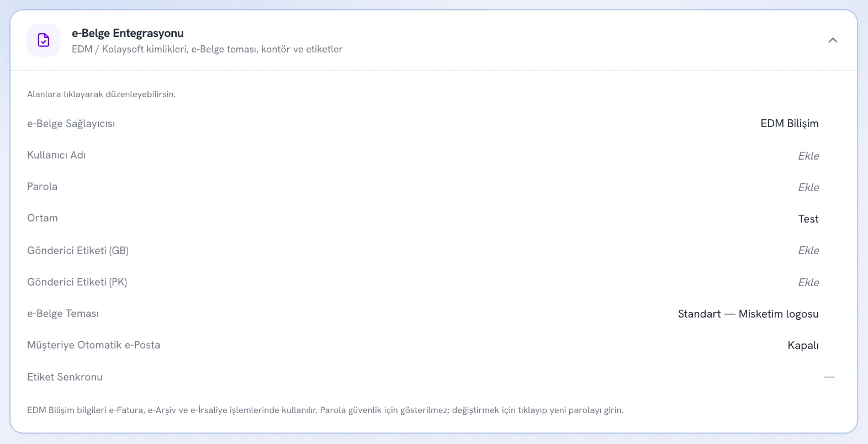Image resolution: width=868 pixels, height=444 pixels.
Task: Click the Müşteriye Otomatik e-Posta label
Action: point(94,345)
